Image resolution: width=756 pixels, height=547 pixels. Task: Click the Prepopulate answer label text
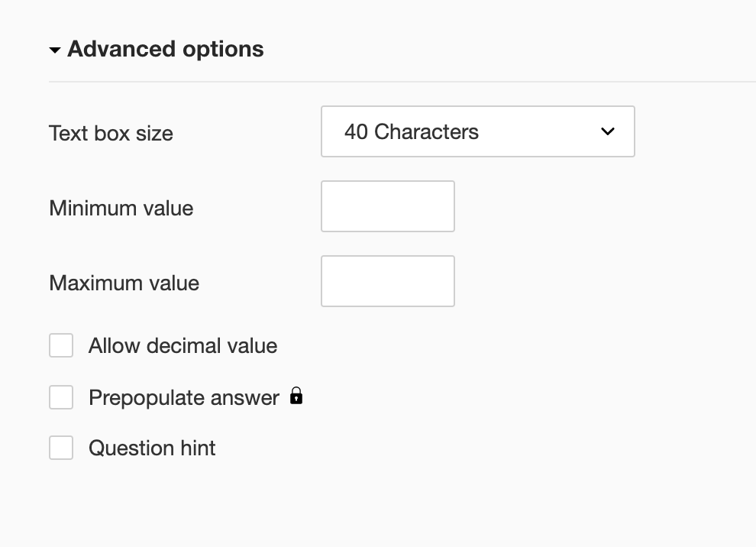point(184,397)
